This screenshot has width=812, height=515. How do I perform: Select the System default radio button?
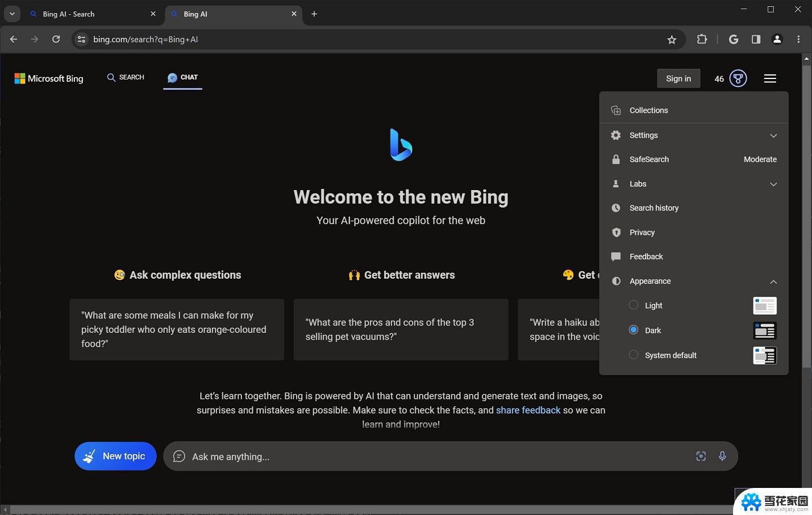click(634, 355)
